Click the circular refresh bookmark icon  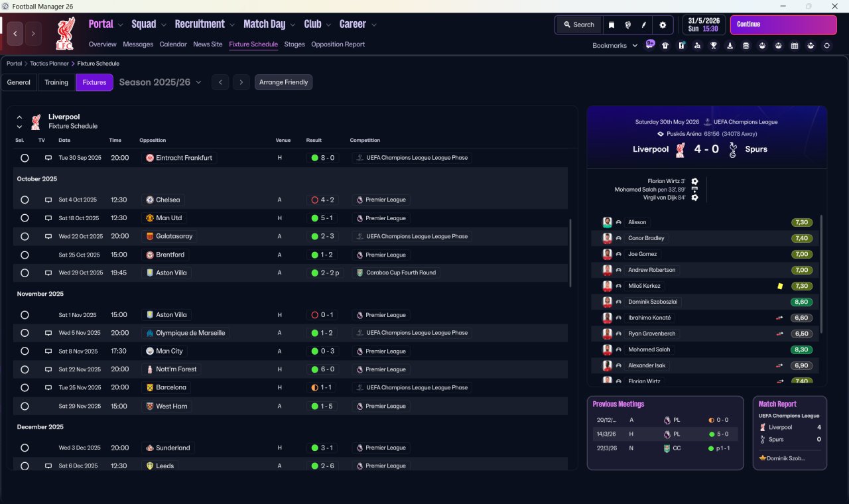(x=826, y=46)
